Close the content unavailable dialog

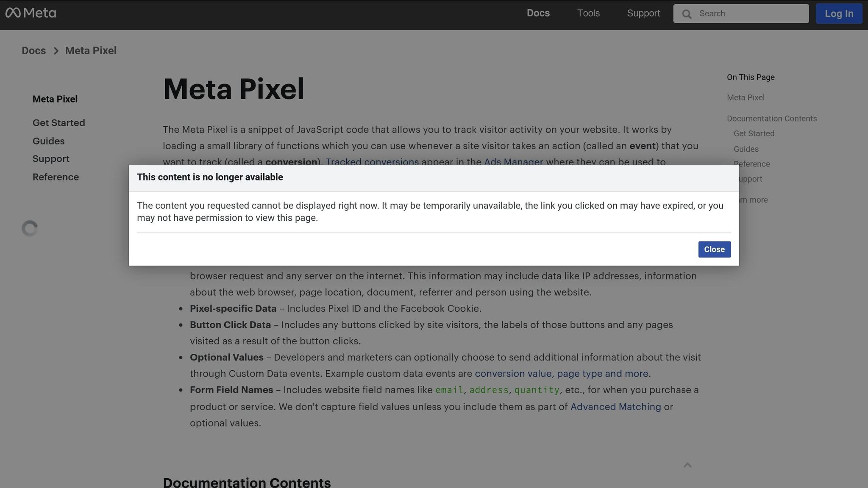(x=714, y=250)
